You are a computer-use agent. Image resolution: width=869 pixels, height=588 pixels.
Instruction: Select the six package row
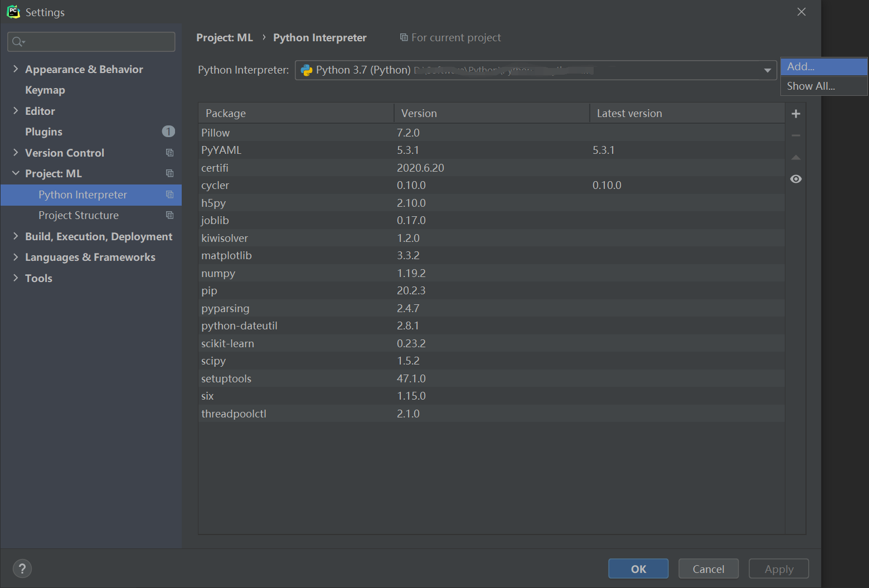[492, 396]
